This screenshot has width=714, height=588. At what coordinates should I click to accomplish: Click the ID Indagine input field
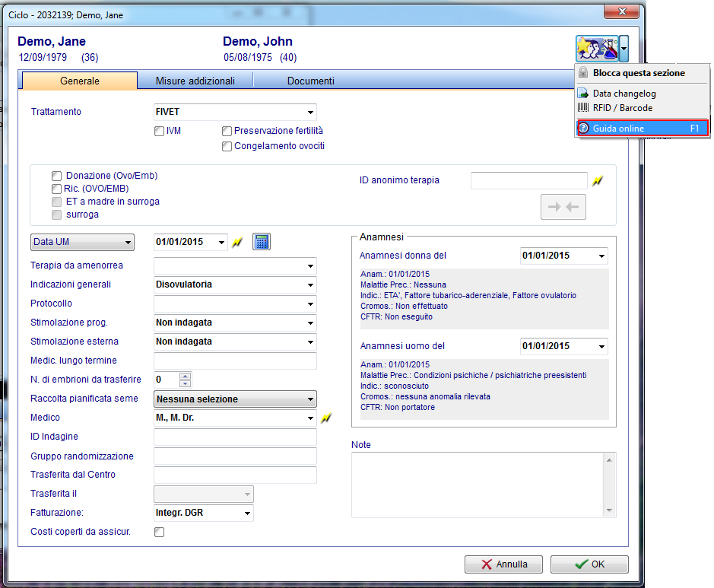(235, 437)
